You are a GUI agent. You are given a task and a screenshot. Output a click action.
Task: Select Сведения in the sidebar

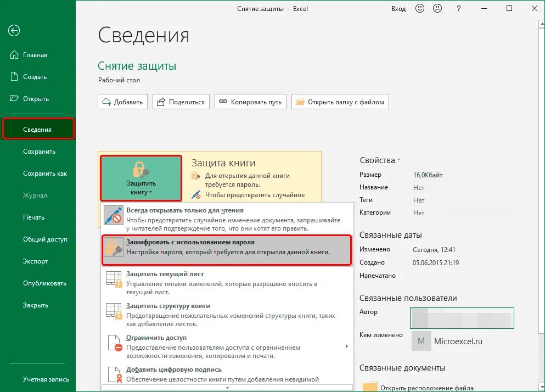pyautogui.click(x=38, y=130)
